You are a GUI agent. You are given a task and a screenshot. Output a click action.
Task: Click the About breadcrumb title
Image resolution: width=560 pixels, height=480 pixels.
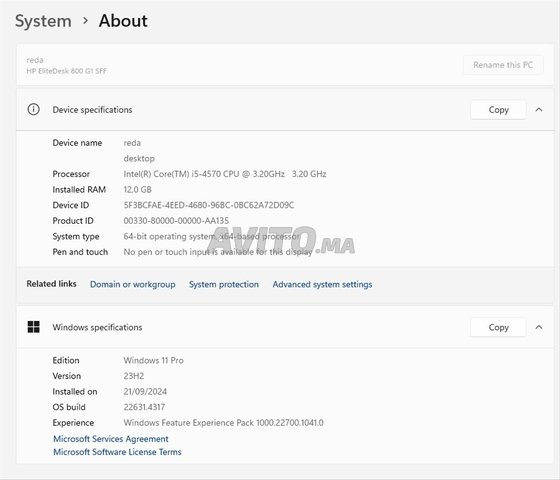123,21
